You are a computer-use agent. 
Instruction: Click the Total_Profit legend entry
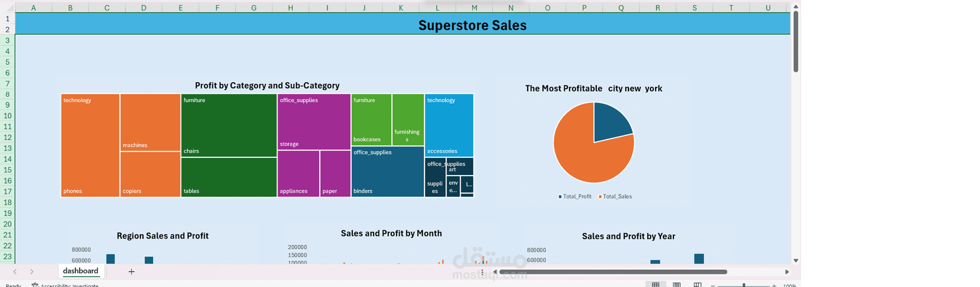[575, 196]
